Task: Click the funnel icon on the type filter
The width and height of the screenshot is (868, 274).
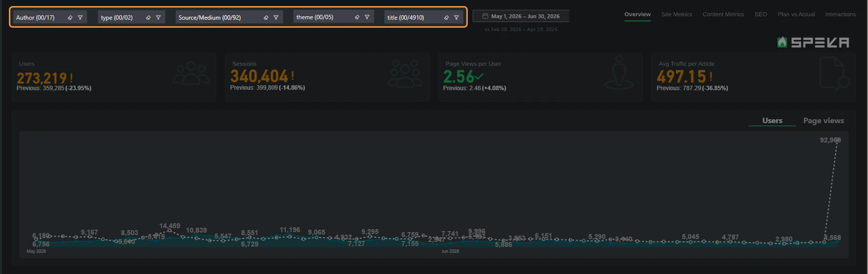Action: [158, 17]
